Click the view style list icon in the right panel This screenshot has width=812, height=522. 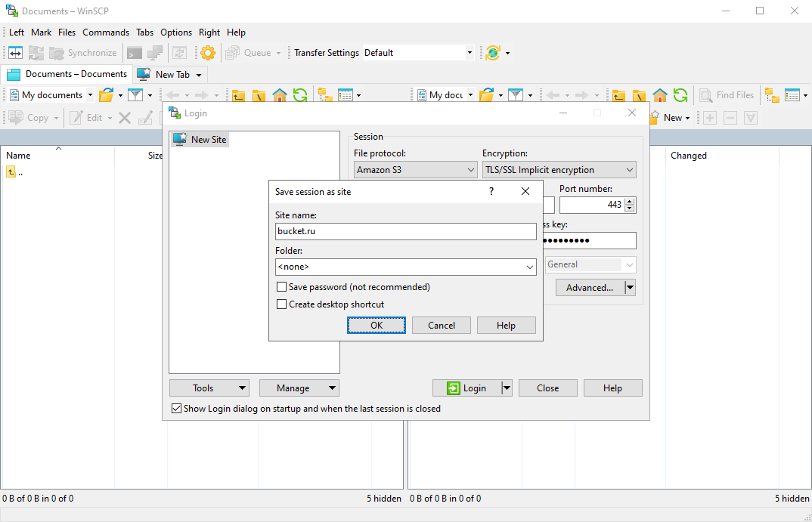click(x=792, y=95)
